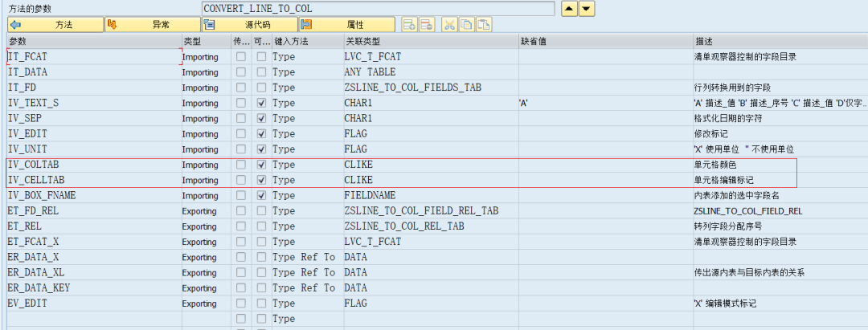
Task: Select the IV_CELLTAB parameter cell
Action: pos(94,180)
